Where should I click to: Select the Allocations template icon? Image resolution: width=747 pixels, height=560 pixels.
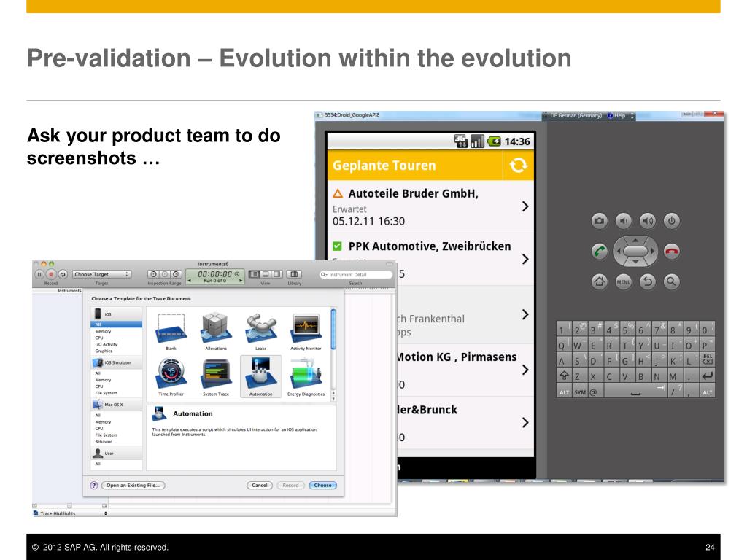coord(216,328)
